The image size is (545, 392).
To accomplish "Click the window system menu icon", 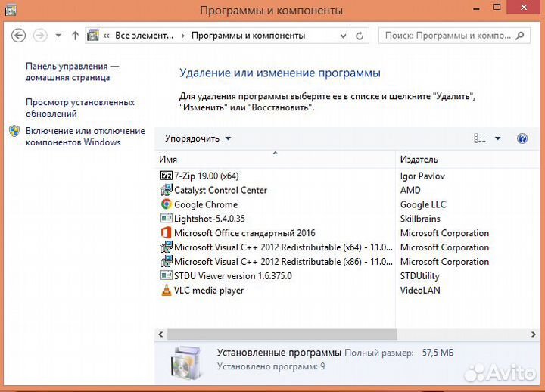I will coord(11,9).
